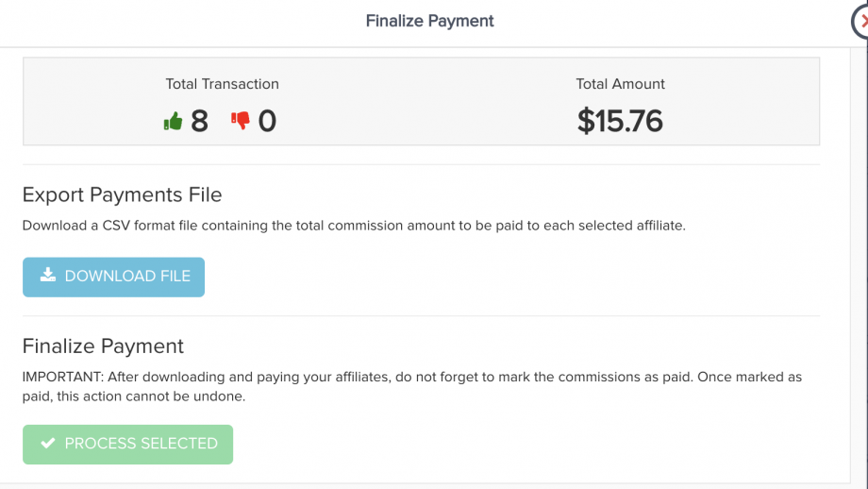Click the red thumbs-down icon
The width and height of the screenshot is (868, 489).
[241, 121]
